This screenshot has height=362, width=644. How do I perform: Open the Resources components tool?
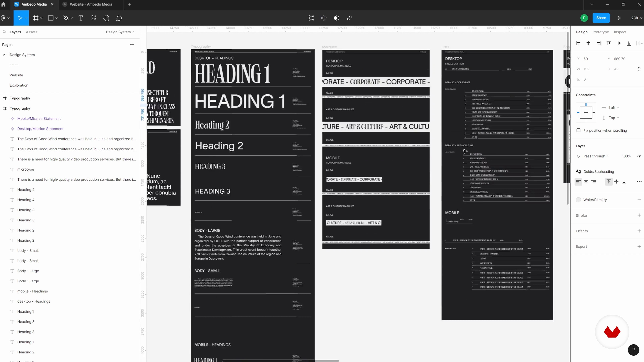(x=94, y=18)
